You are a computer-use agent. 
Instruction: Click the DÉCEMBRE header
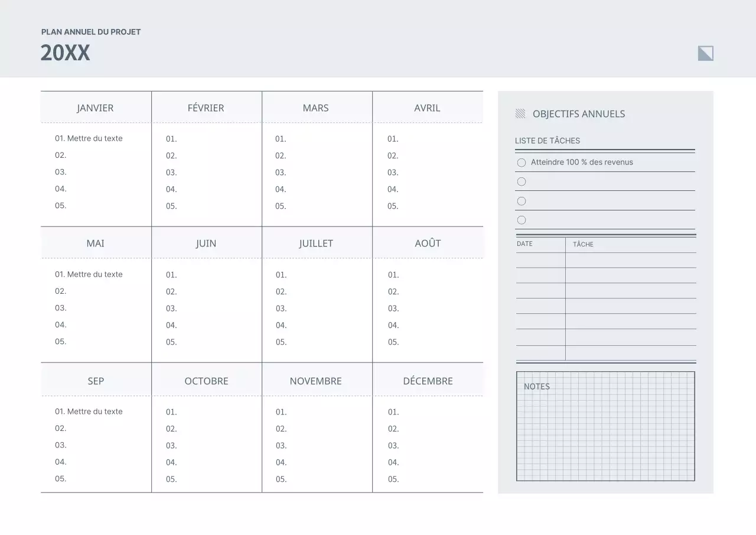point(428,381)
